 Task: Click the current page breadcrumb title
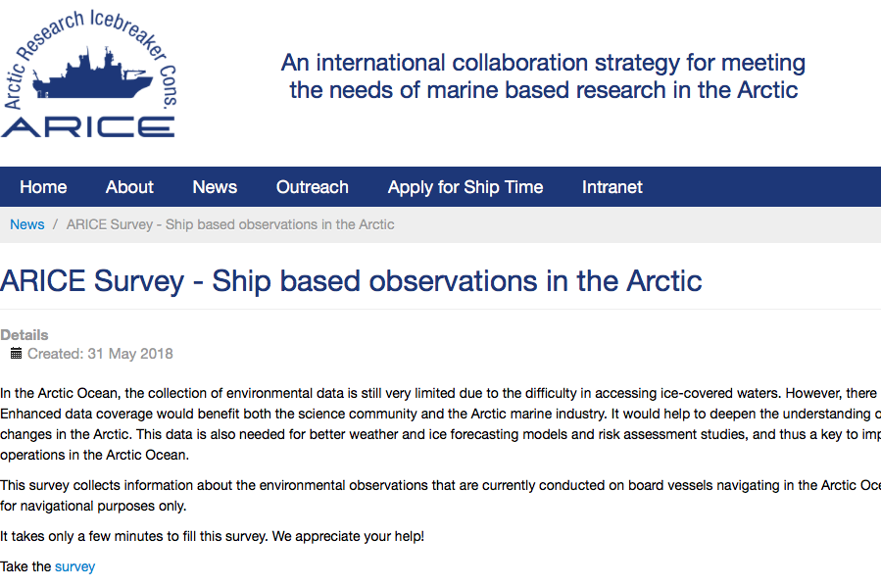pyautogui.click(x=230, y=224)
